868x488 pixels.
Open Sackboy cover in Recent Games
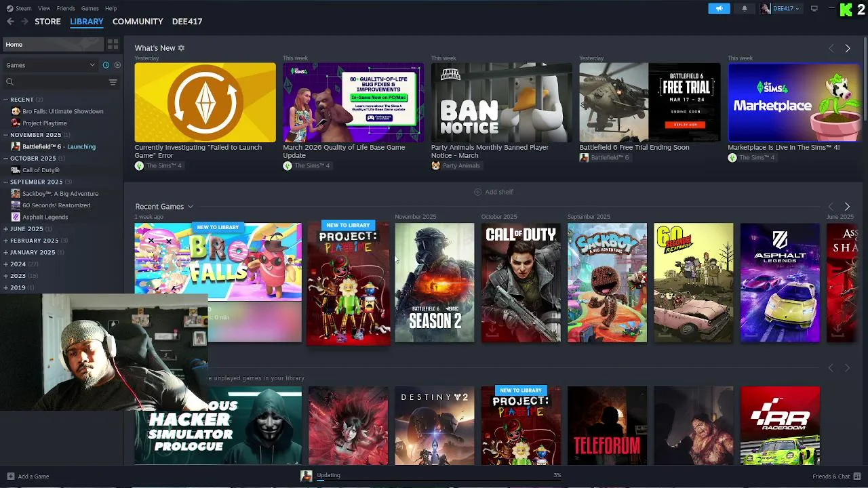[x=607, y=283]
